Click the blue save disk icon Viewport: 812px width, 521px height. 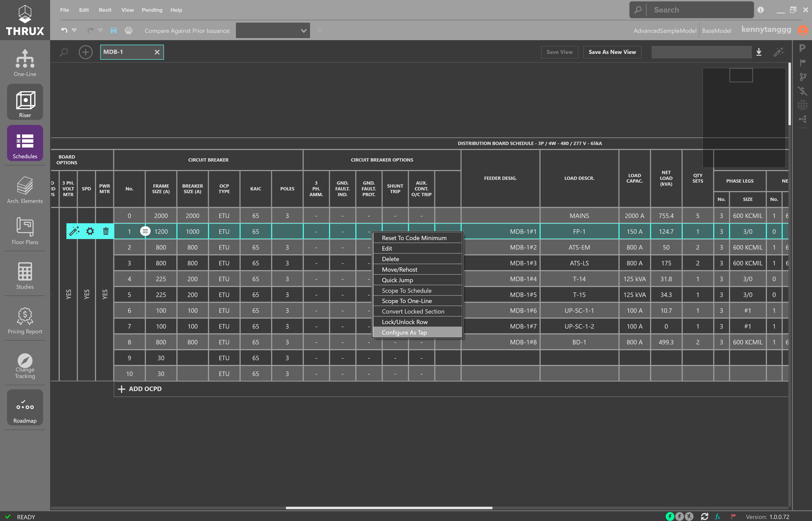point(114,30)
